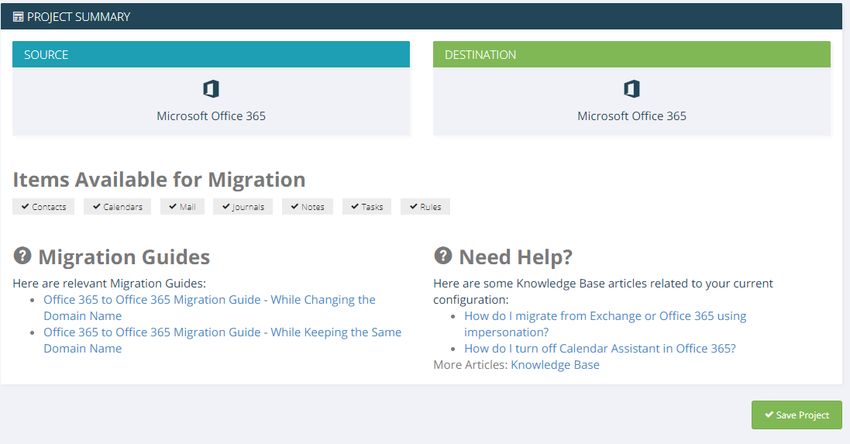This screenshot has width=850, height=444.
Task: Click the Need Help question mark icon
Action: click(x=443, y=255)
